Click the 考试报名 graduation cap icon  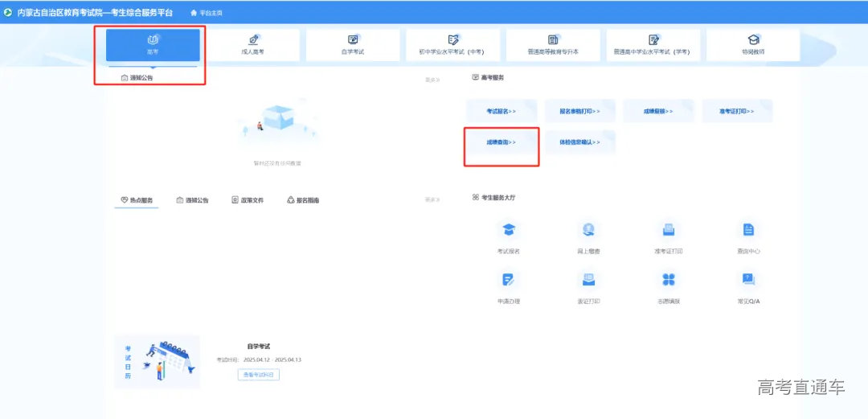click(x=508, y=229)
